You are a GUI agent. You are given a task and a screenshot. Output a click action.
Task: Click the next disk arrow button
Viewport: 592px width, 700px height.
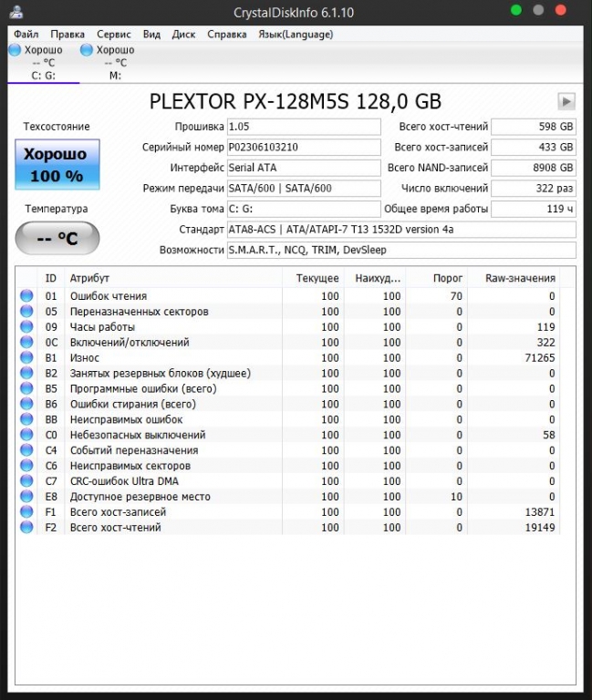pyautogui.click(x=566, y=101)
